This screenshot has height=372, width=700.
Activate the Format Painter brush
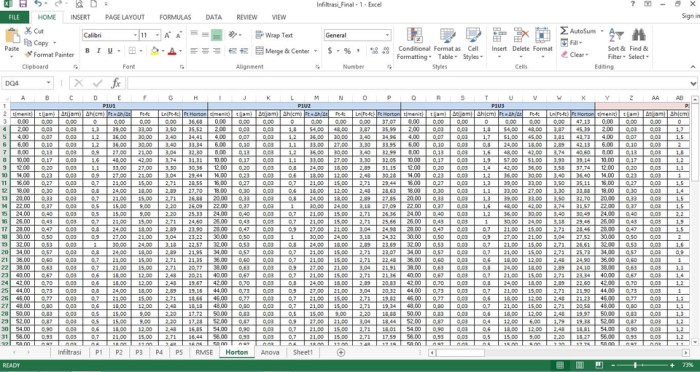[x=29, y=54]
